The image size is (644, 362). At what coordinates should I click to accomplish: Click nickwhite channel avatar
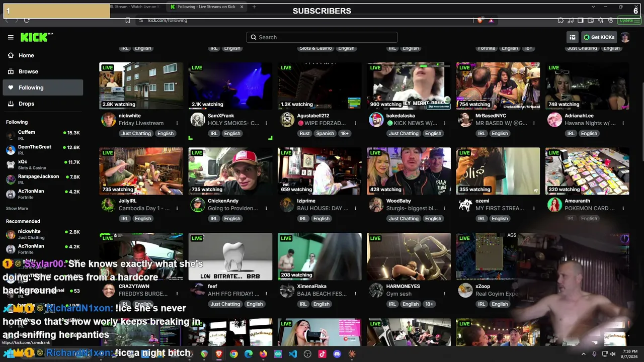pyautogui.click(x=108, y=120)
